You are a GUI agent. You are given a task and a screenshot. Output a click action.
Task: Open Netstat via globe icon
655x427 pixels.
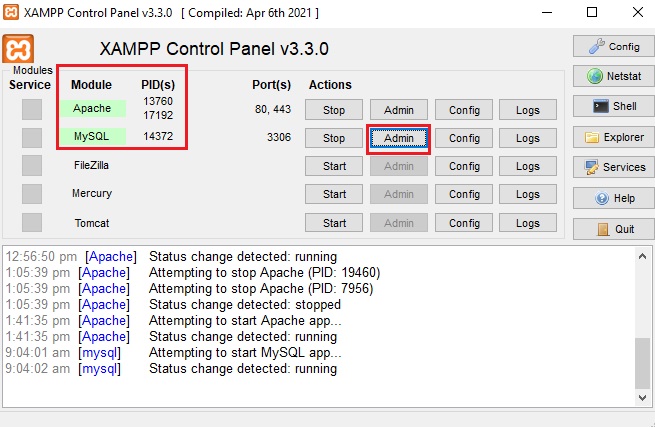pos(613,76)
